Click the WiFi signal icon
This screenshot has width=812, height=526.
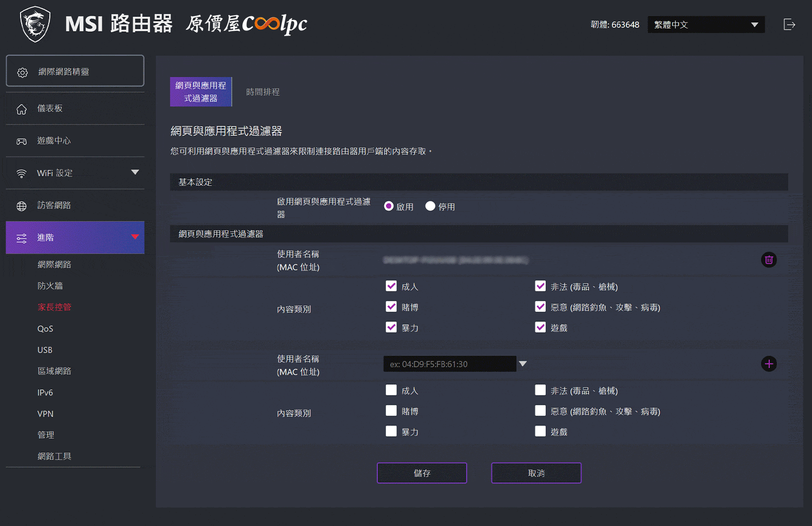[22, 173]
